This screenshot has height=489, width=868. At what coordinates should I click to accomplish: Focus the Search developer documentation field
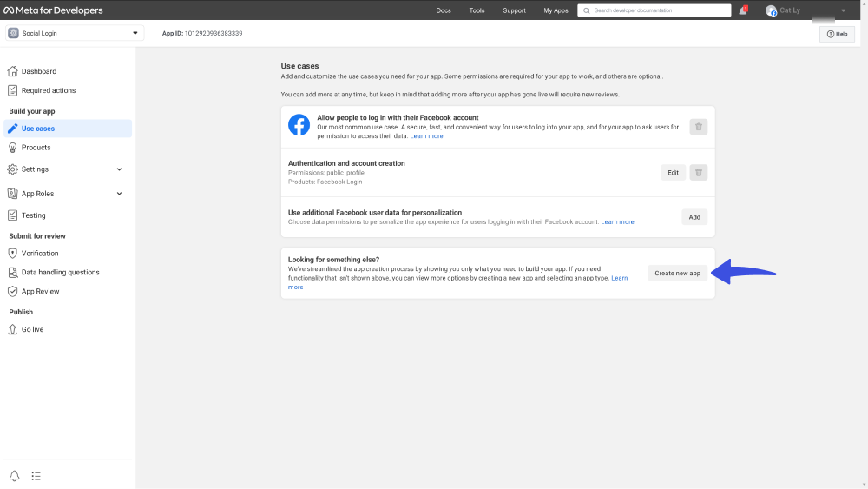pyautogui.click(x=654, y=10)
